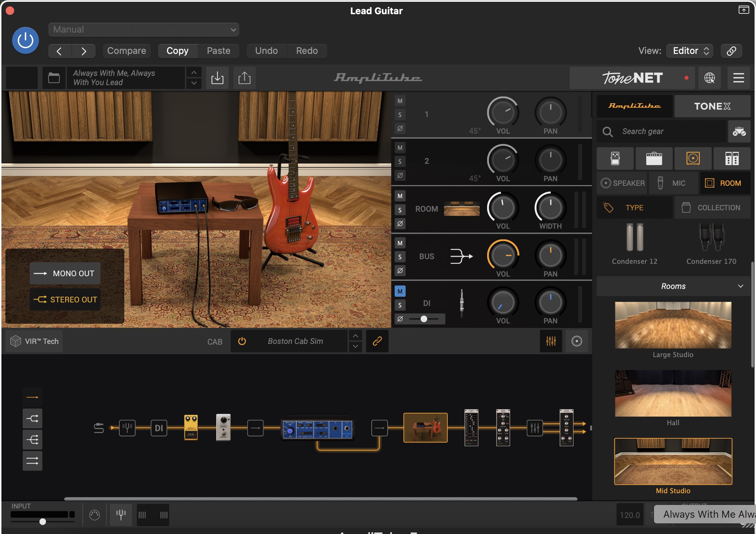The height and width of the screenshot is (534, 756).
Task: Select the MIC tab
Action: (x=673, y=183)
